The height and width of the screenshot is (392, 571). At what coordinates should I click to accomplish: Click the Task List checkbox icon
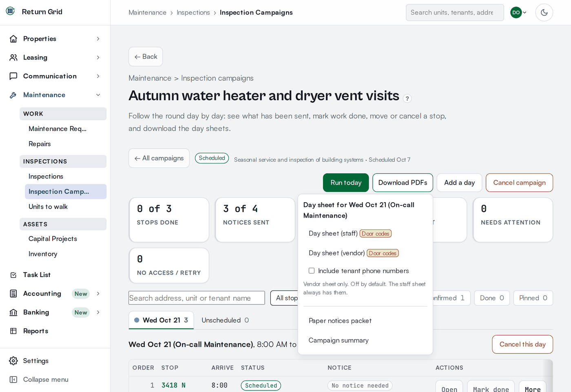tap(13, 275)
